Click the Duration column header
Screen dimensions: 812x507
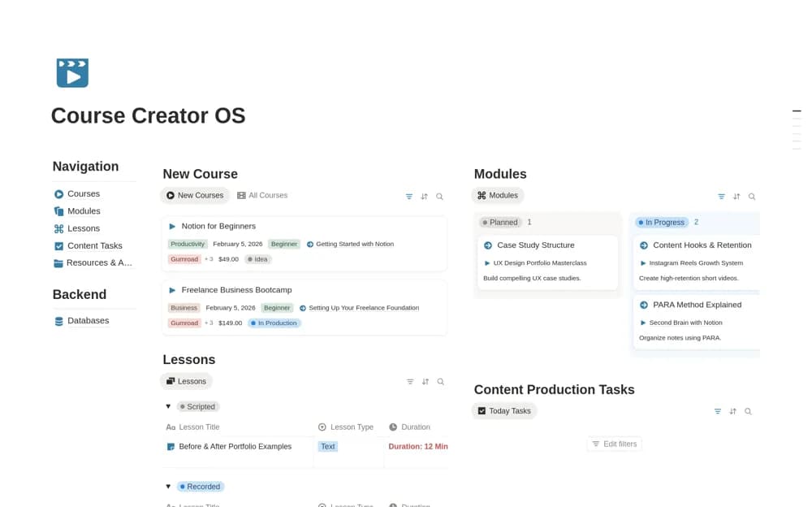(x=410, y=427)
